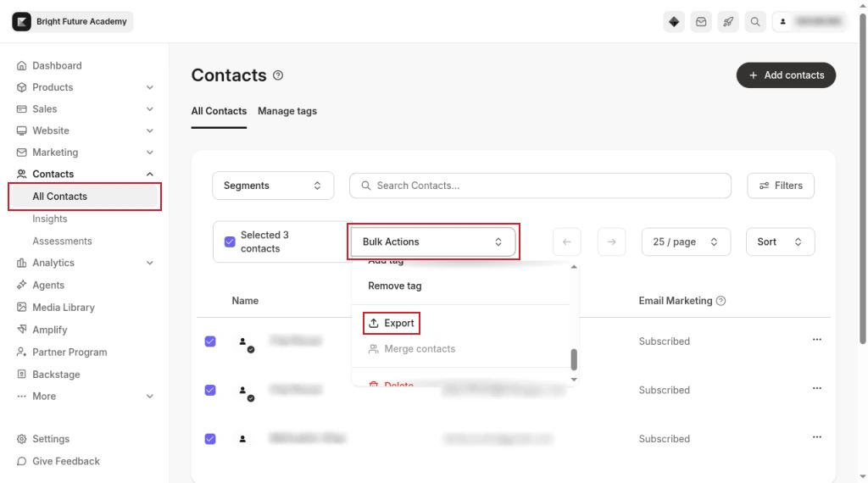Viewport: 868px width, 483px height.
Task: Open the user profile menu icon
Action: click(782, 21)
